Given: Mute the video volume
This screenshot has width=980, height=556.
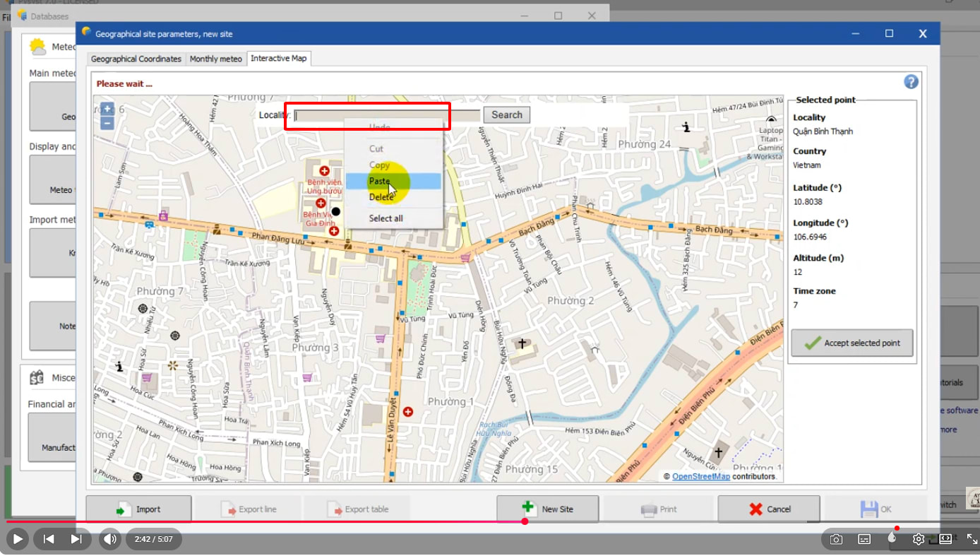Looking at the screenshot, I should pyautogui.click(x=110, y=539).
